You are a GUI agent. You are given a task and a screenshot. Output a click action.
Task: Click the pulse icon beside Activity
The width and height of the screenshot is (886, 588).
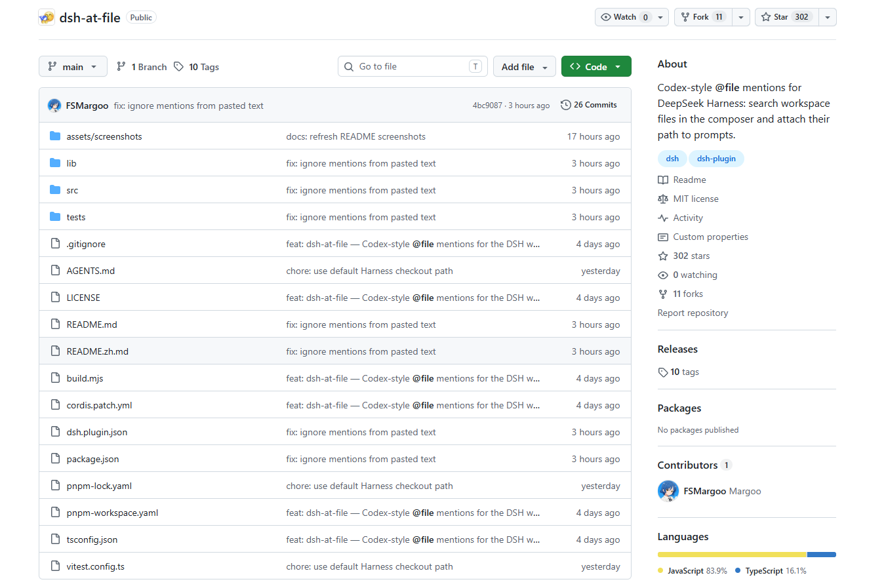pos(663,218)
